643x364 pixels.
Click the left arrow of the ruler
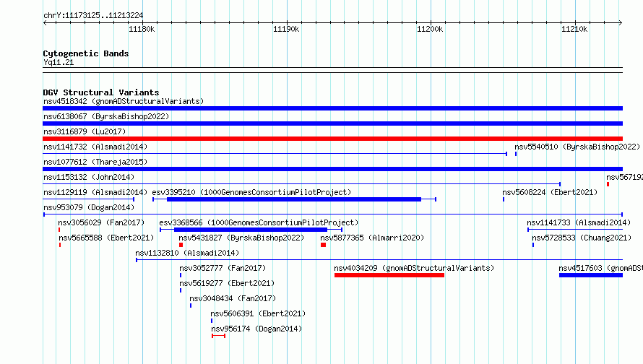click(45, 22)
